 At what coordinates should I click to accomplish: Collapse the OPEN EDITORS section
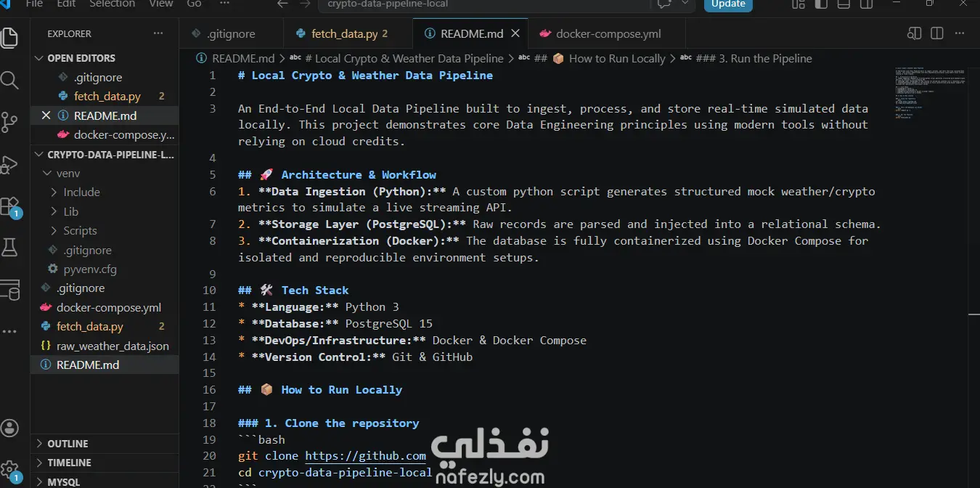[x=38, y=58]
